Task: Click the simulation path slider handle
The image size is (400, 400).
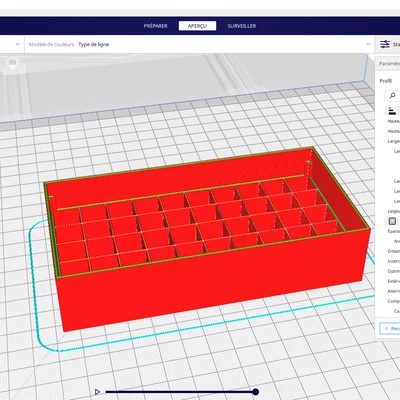Action: coord(255,392)
